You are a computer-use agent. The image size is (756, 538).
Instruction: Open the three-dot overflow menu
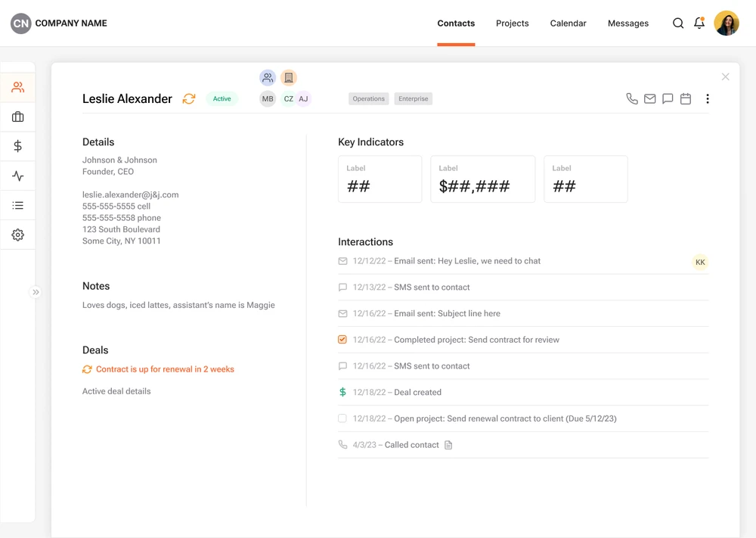[x=707, y=98]
